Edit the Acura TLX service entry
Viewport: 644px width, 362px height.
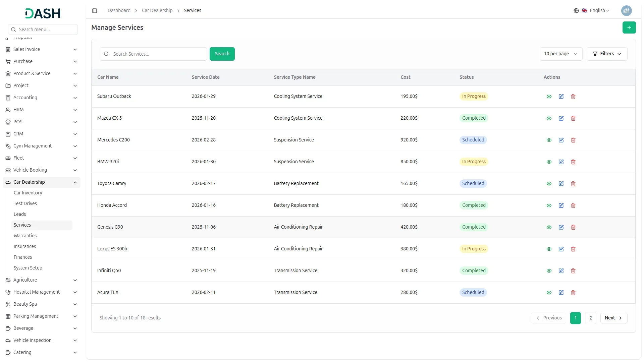coord(561,293)
